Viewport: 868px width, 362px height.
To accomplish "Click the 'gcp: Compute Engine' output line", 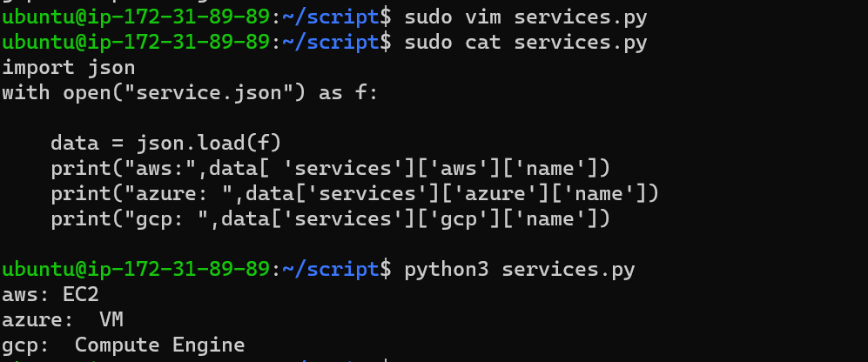I will click(124, 345).
